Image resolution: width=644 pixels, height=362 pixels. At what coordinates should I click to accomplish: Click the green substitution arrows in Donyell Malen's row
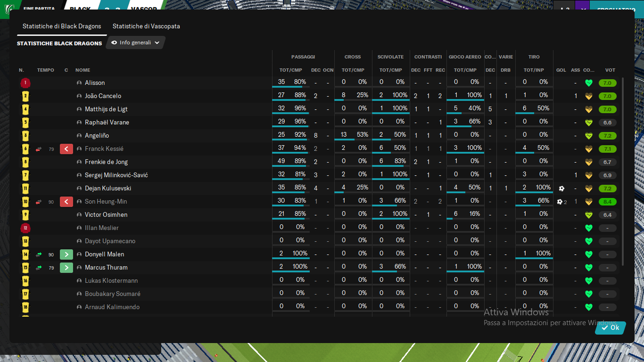[39, 254]
